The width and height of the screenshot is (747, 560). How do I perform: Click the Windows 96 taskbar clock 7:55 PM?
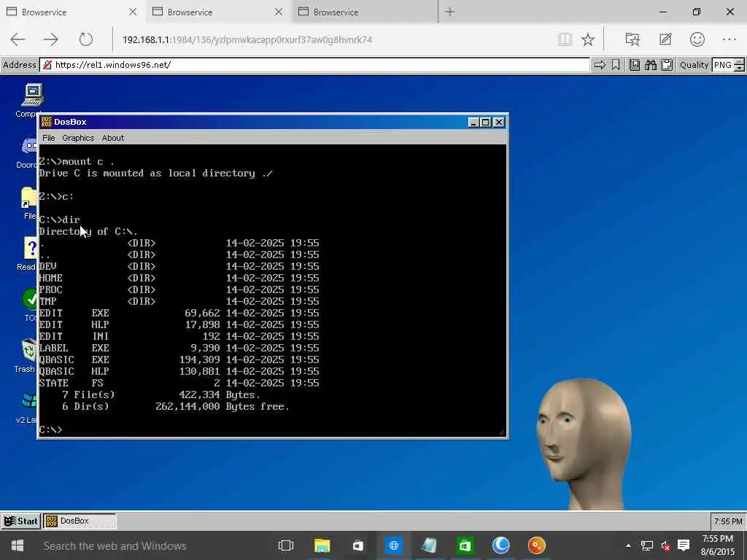point(728,521)
